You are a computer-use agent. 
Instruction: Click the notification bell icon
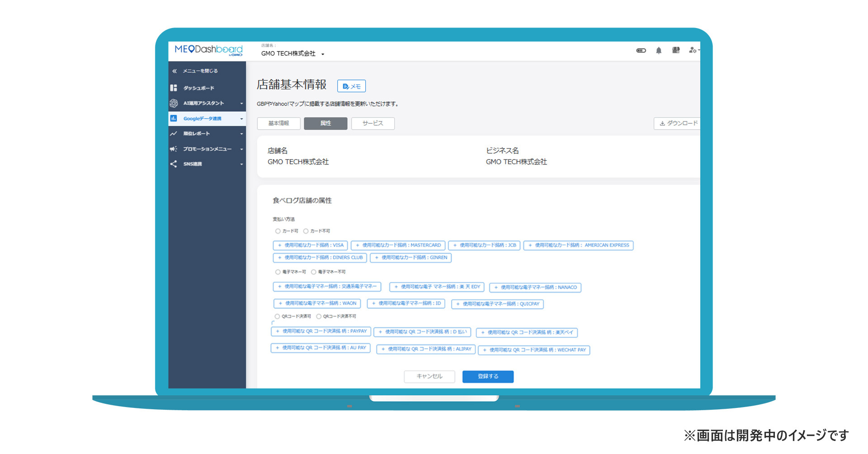(658, 51)
